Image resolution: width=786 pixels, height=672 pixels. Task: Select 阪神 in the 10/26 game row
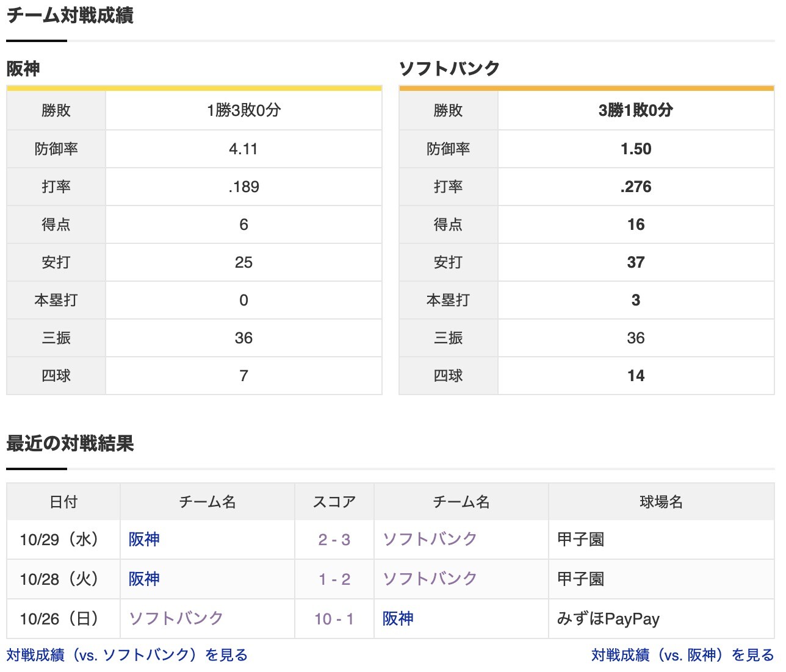(397, 618)
